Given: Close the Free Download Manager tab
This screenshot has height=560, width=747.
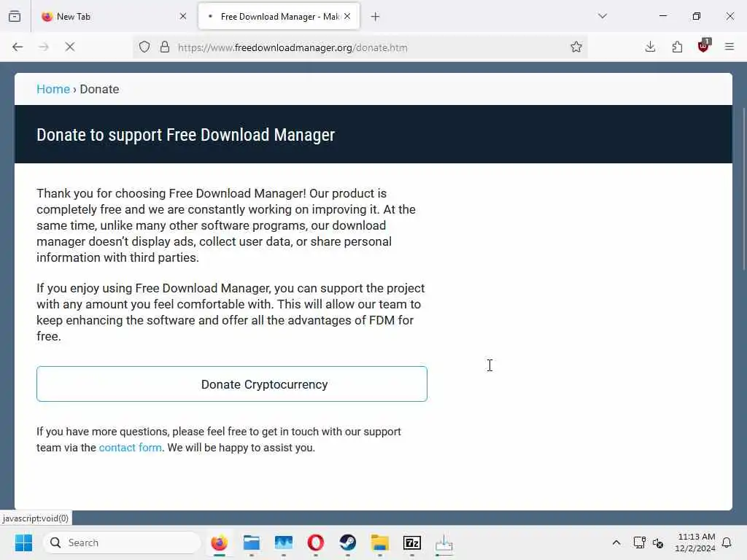Looking at the screenshot, I should pos(347,17).
